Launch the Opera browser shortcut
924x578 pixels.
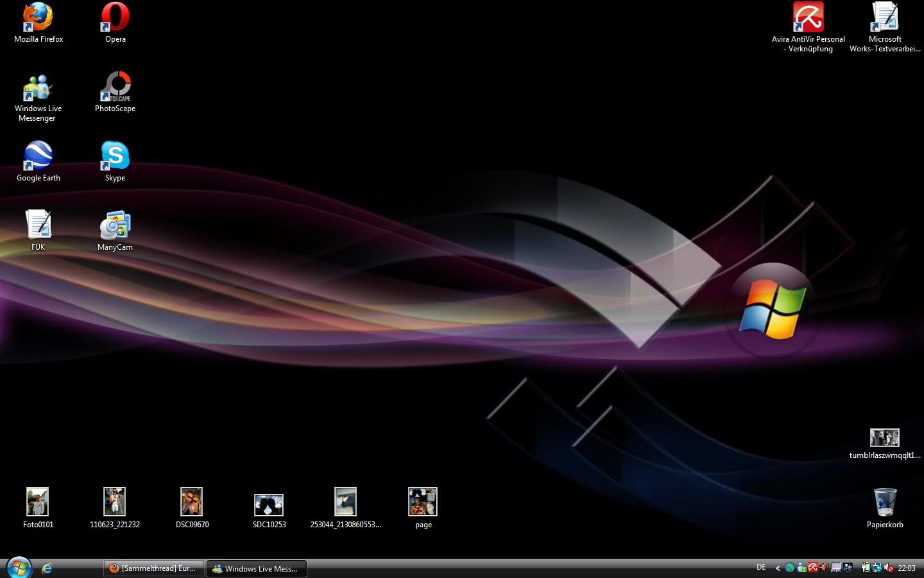tap(116, 18)
